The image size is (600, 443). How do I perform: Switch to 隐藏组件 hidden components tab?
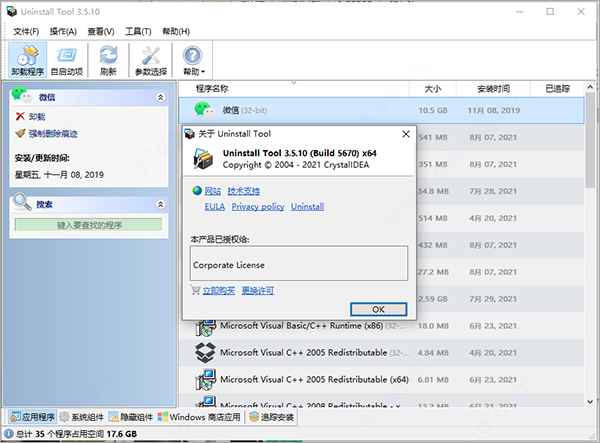tap(131, 417)
